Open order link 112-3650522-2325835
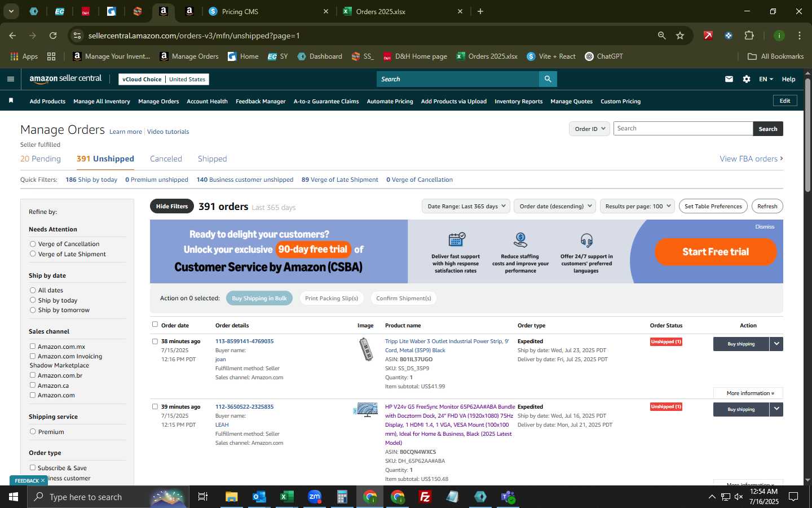The height and width of the screenshot is (508, 812). tap(244, 406)
